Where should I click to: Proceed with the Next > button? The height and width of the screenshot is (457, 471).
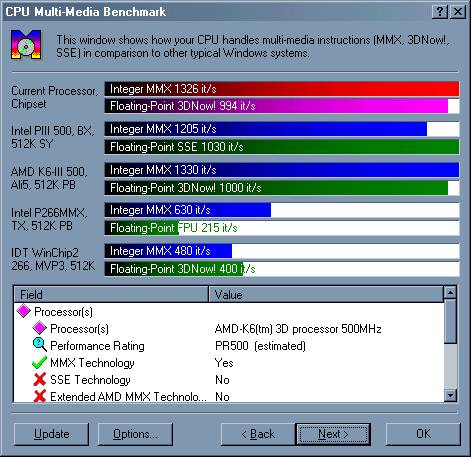click(333, 434)
